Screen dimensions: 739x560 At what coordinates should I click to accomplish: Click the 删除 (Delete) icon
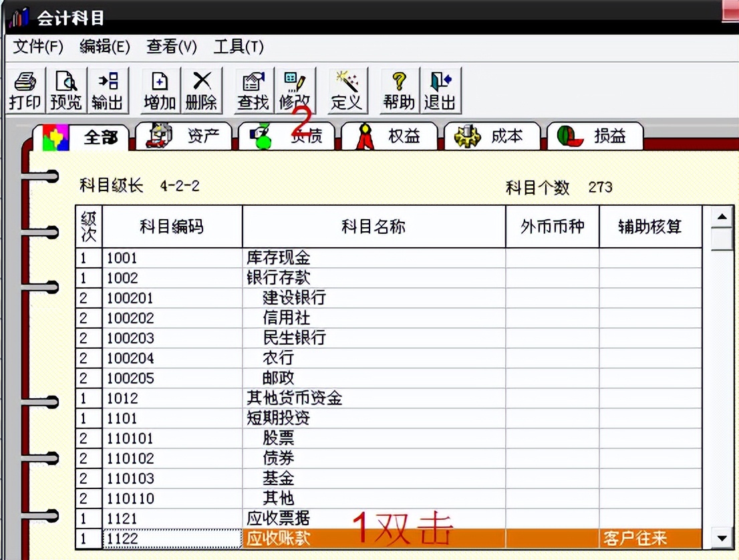202,89
